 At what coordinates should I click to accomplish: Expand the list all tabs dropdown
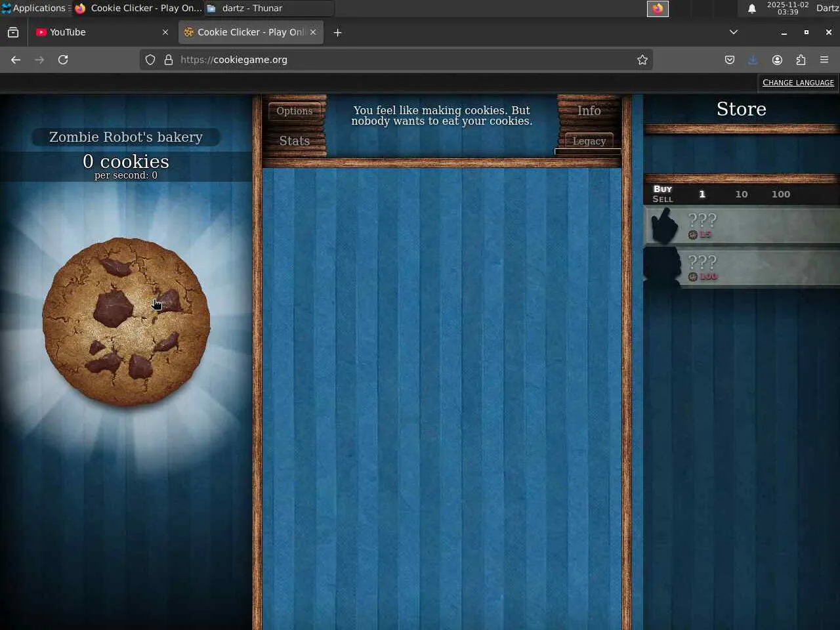pos(734,32)
